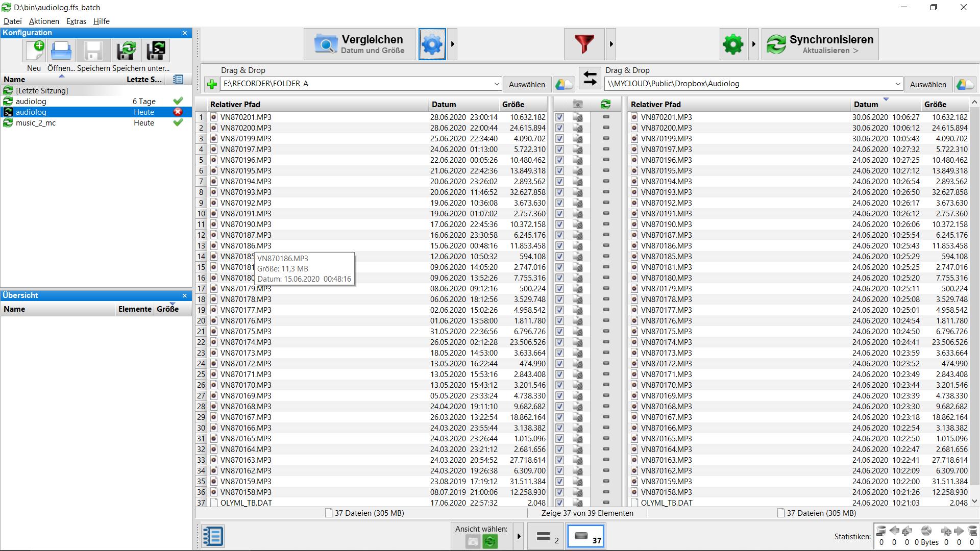The width and height of the screenshot is (980, 551).
Task: Click the E:\RECORDER\FOLDER_A path field
Action: 356,84
